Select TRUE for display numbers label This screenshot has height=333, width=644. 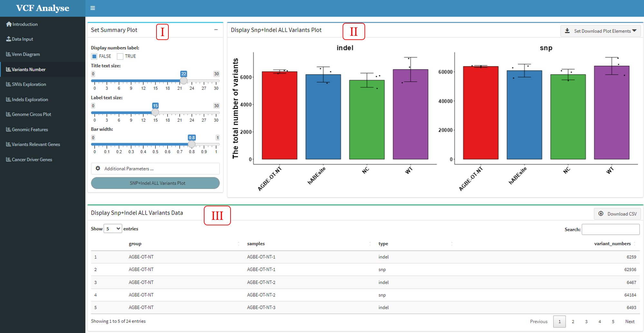pos(120,56)
